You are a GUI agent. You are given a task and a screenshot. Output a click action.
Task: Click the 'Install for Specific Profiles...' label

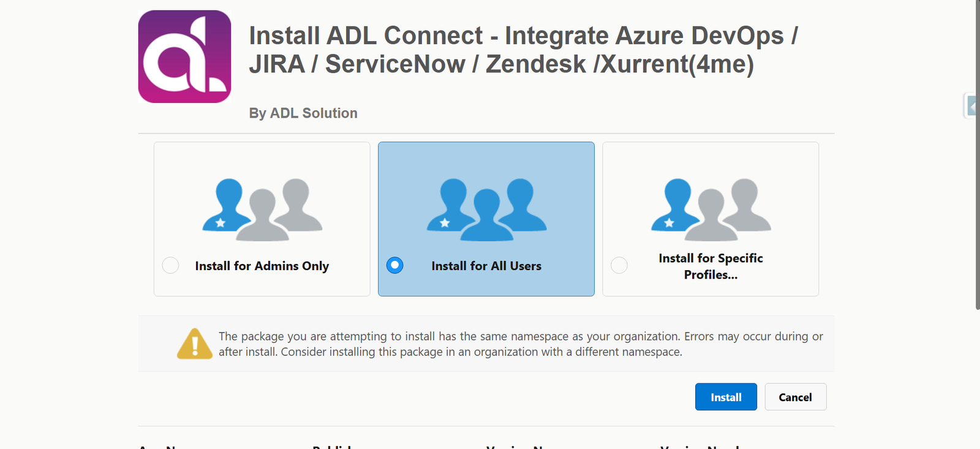[x=710, y=266]
